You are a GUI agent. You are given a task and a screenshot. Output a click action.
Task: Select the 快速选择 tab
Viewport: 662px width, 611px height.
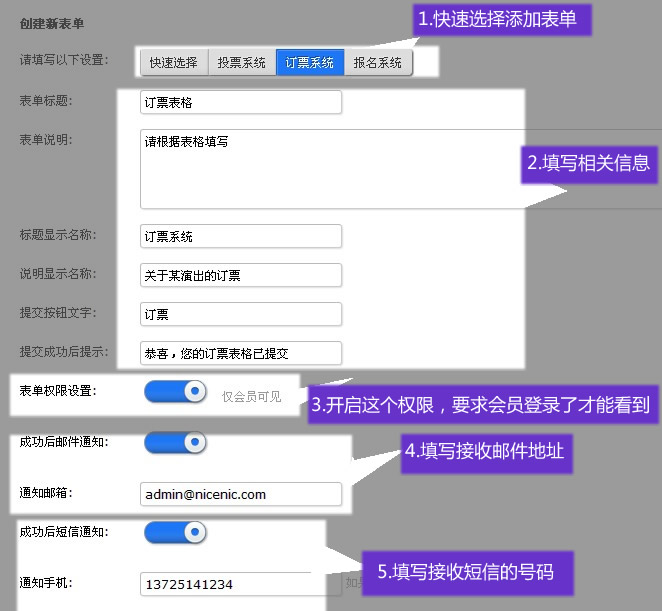(x=174, y=62)
